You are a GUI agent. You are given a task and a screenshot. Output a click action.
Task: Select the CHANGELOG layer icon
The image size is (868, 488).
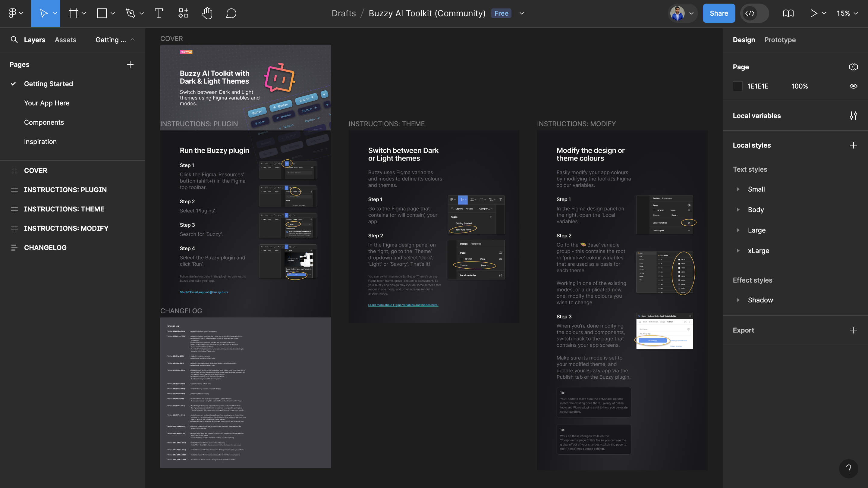coord(14,248)
